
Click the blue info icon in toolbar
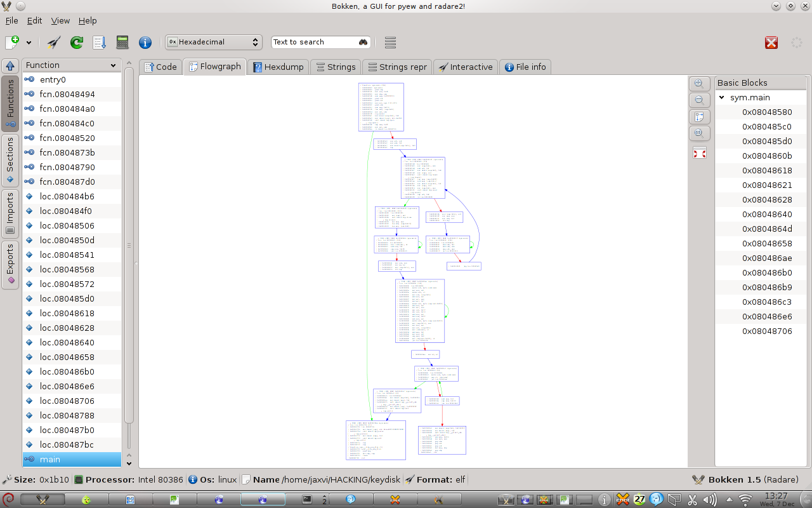click(x=145, y=43)
